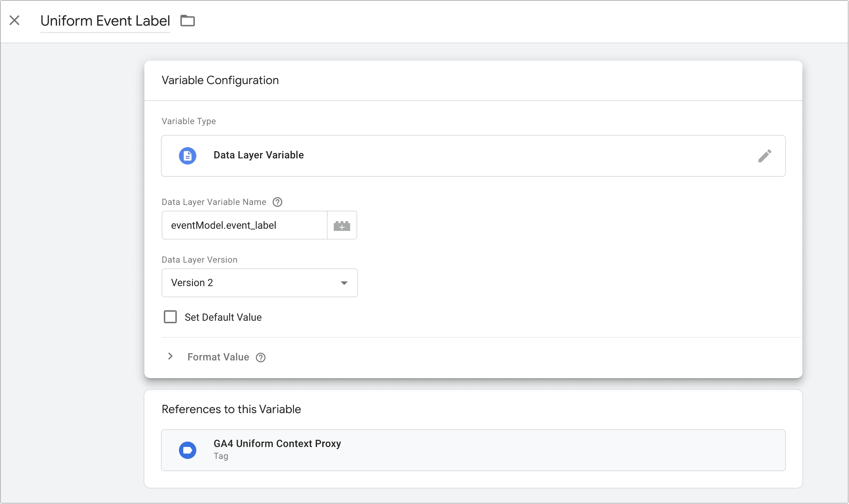Open the Data Layer Version dropdown

point(259,283)
